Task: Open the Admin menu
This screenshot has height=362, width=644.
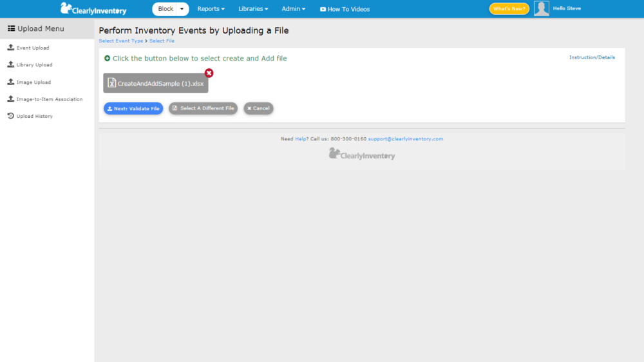Action: (x=293, y=9)
